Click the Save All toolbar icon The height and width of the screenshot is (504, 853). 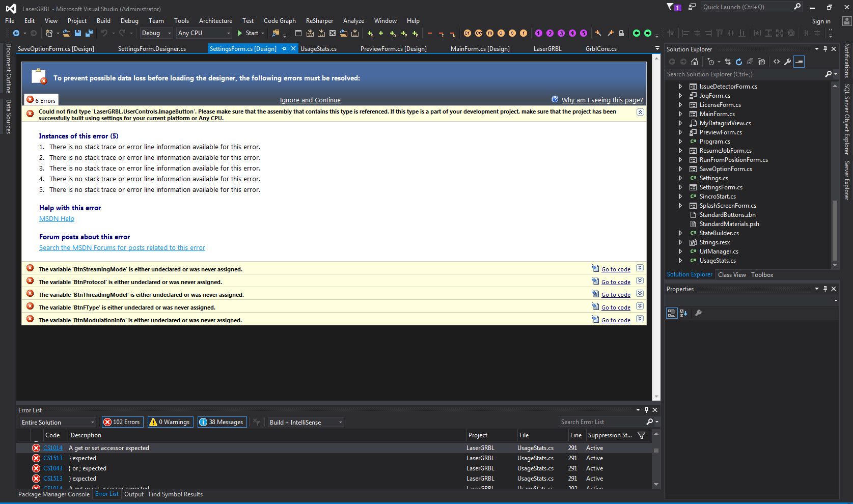click(x=89, y=33)
